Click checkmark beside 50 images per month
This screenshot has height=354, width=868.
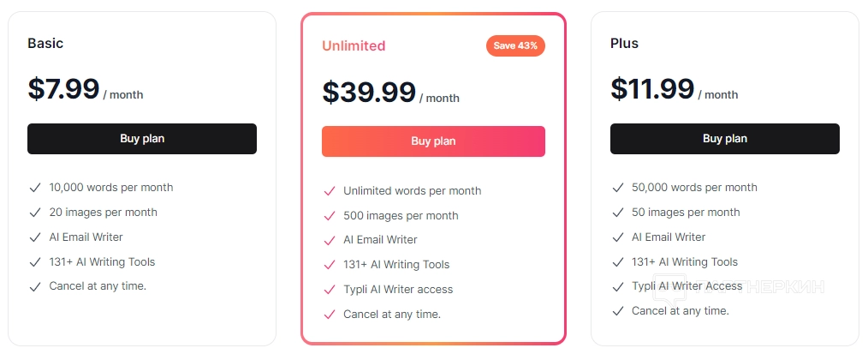[618, 213]
